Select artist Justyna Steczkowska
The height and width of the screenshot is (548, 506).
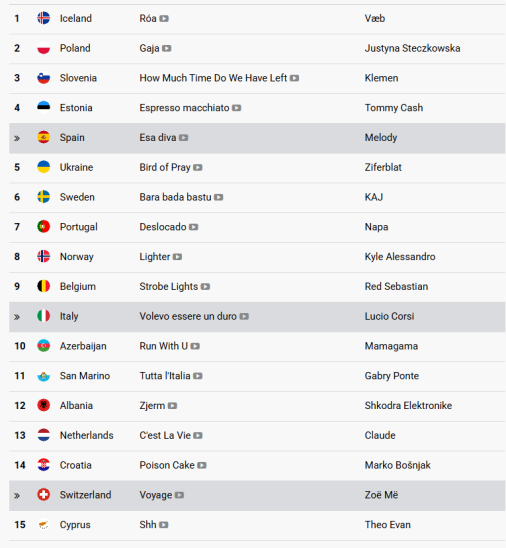412,48
